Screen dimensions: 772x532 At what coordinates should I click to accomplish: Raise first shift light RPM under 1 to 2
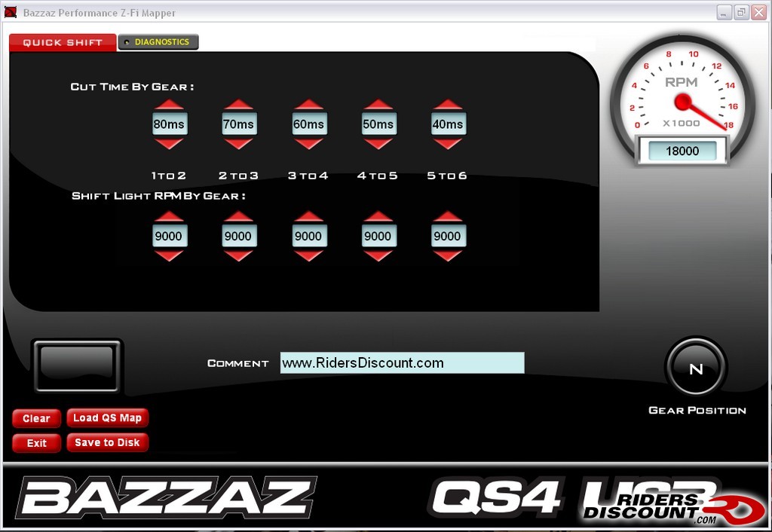[x=169, y=216]
